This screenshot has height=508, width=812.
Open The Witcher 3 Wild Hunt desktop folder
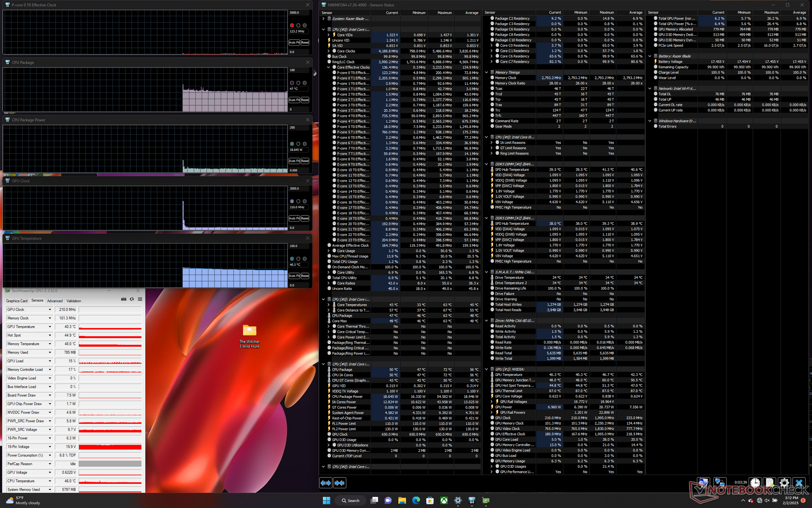tap(250, 337)
